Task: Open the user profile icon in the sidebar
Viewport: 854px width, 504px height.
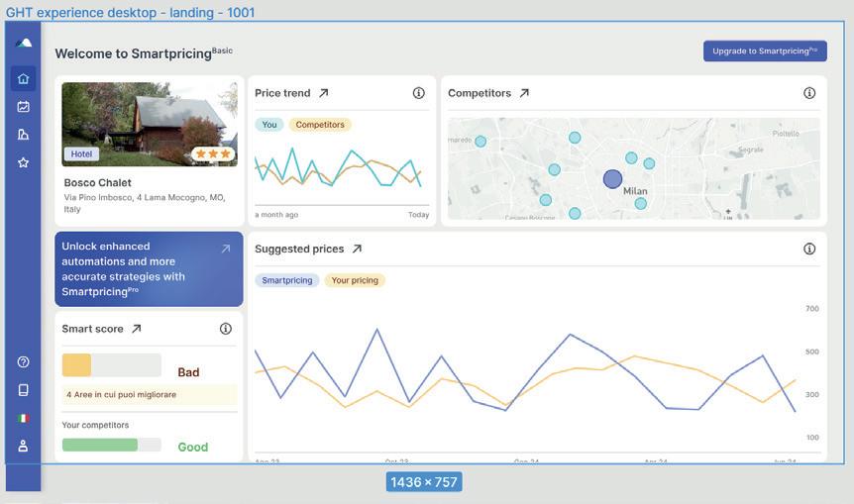Action: pyautogui.click(x=23, y=446)
